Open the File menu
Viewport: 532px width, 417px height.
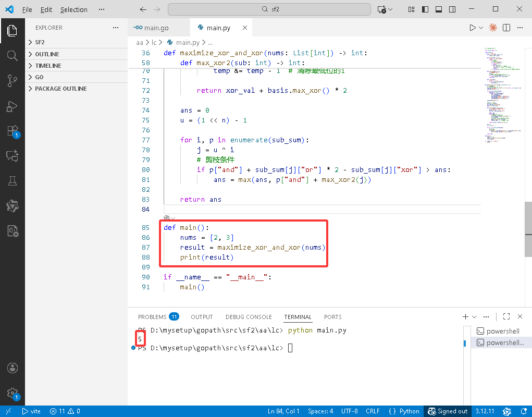click(27, 9)
